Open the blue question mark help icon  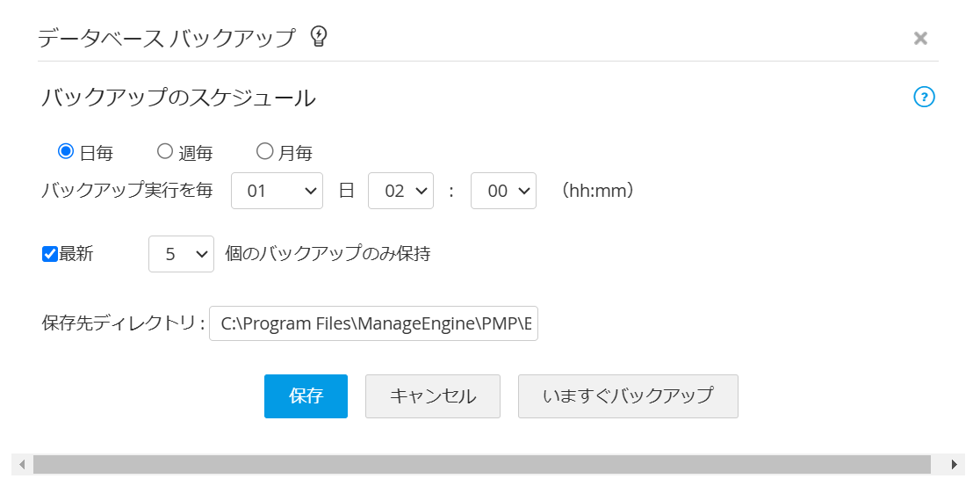coord(924,97)
